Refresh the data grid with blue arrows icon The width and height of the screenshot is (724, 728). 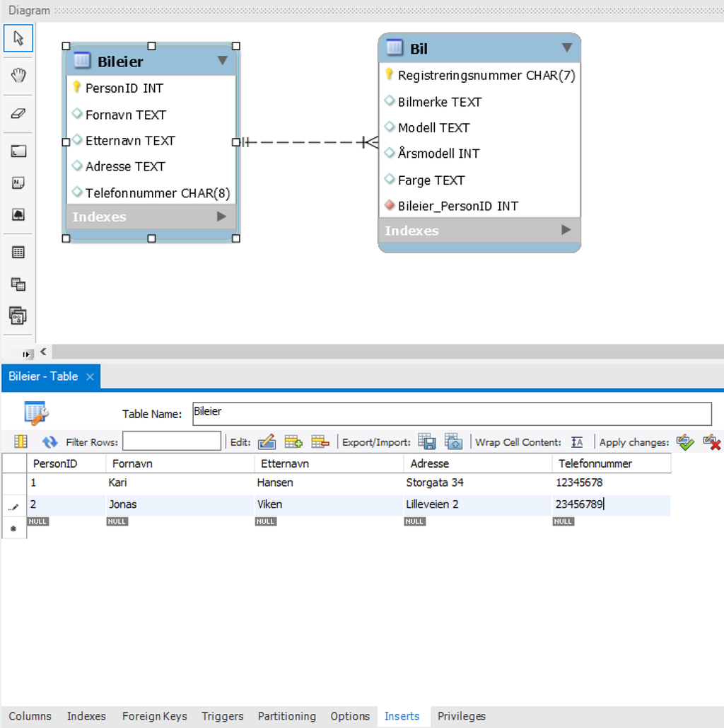pos(48,441)
